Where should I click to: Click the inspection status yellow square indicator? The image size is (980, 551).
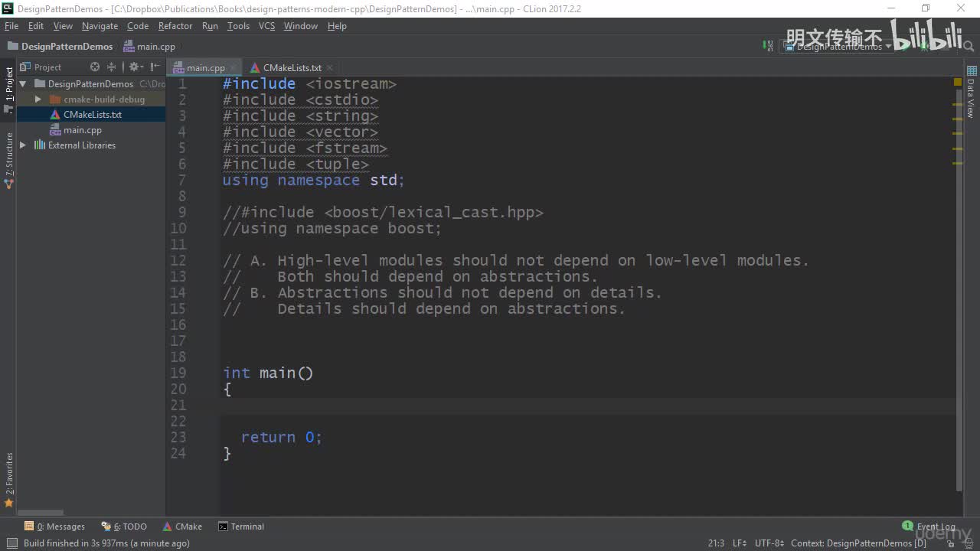958,82
